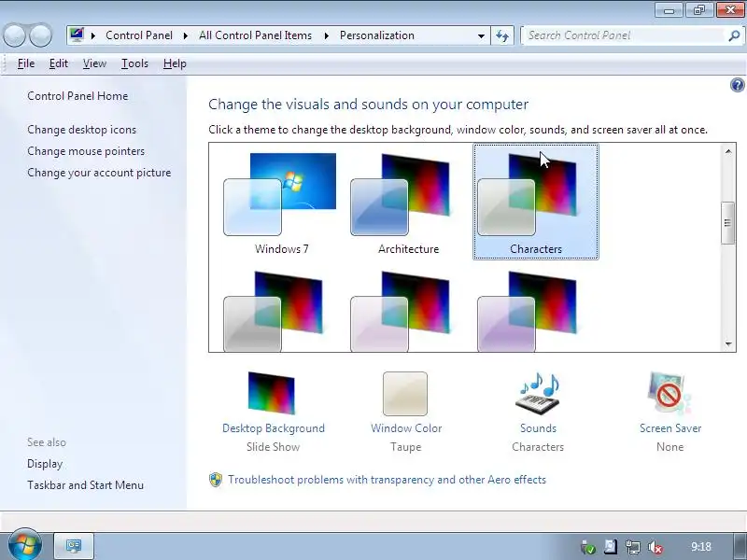Click the theme list scrollbar thumb
This screenshot has width=747, height=560.
[x=727, y=223]
